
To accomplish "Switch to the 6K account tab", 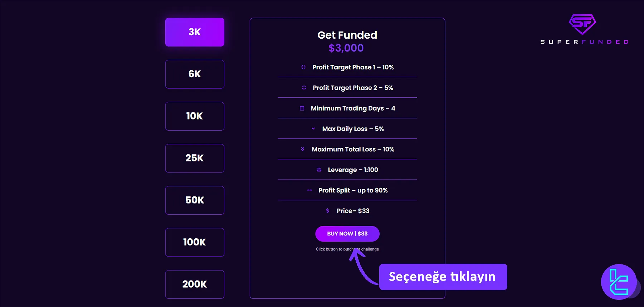I will [x=194, y=74].
